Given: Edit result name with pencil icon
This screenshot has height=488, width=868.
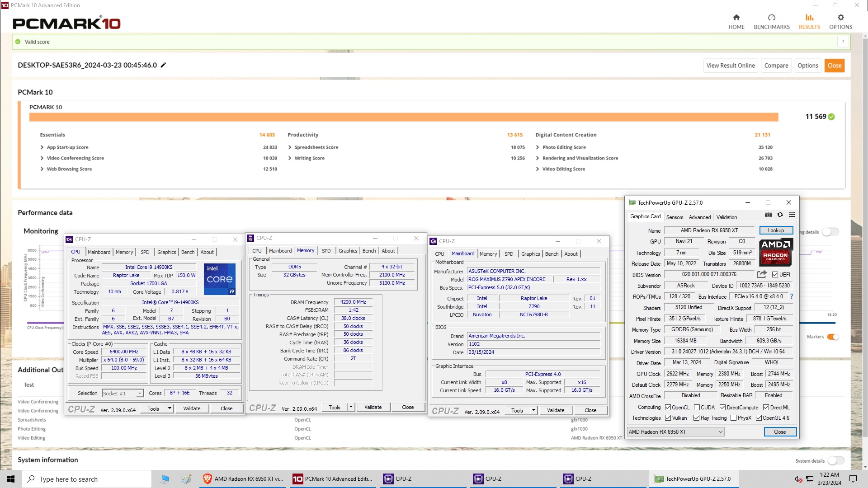Looking at the screenshot, I should click(x=163, y=65).
